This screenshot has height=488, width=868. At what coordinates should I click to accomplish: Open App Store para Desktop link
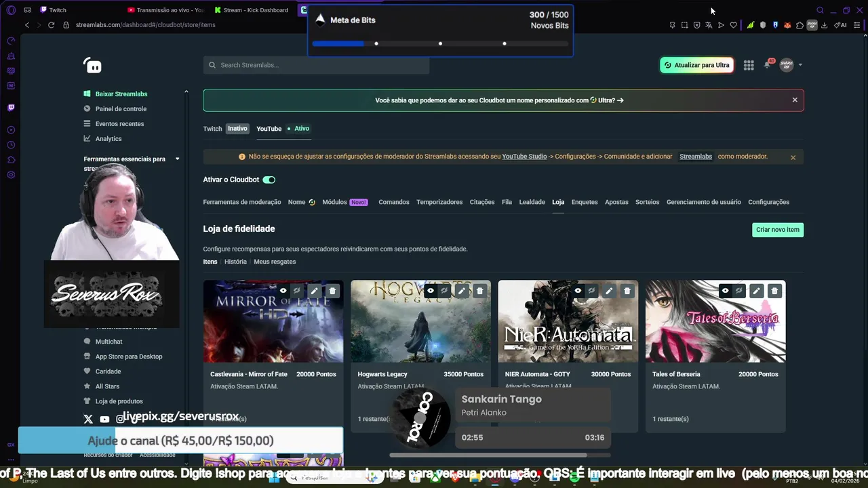coord(129,357)
